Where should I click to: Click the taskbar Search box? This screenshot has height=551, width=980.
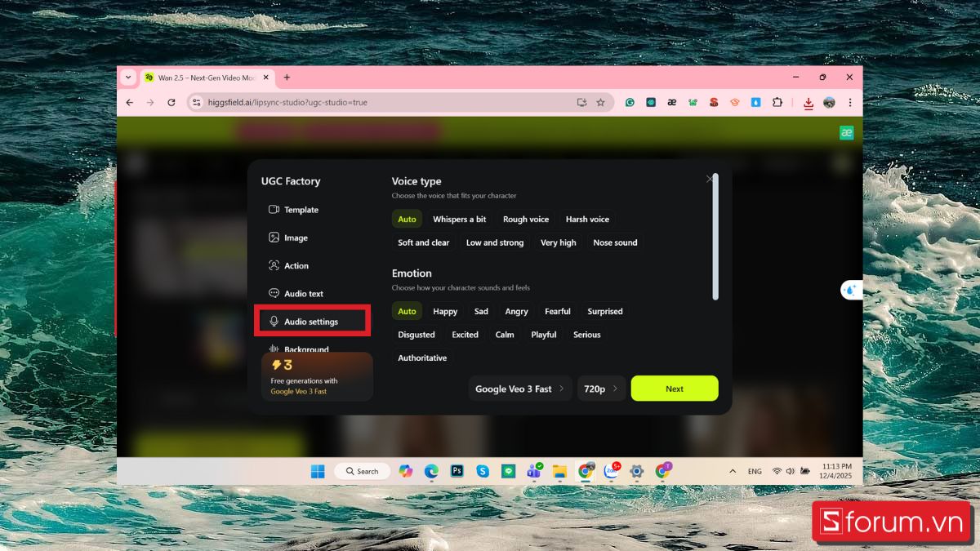tap(363, 471)
